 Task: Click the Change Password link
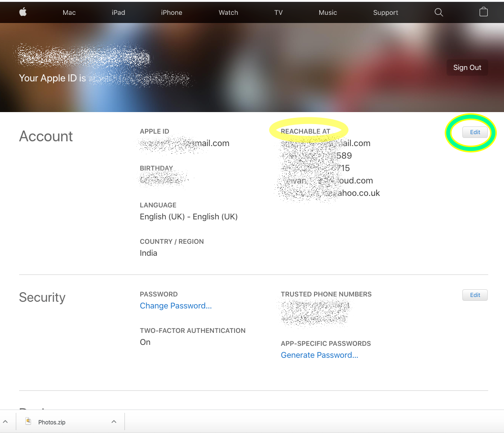(176, 306)
